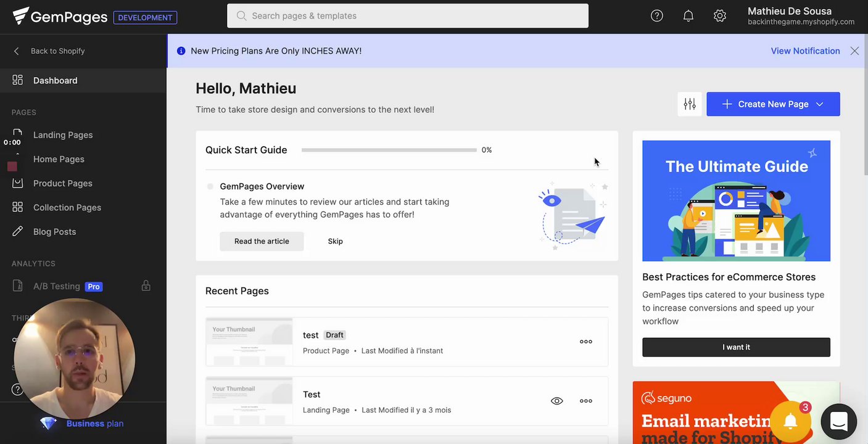Open the Mathieu De Sousa account menu
Screen dimensions: 868x444
point(801,16)
